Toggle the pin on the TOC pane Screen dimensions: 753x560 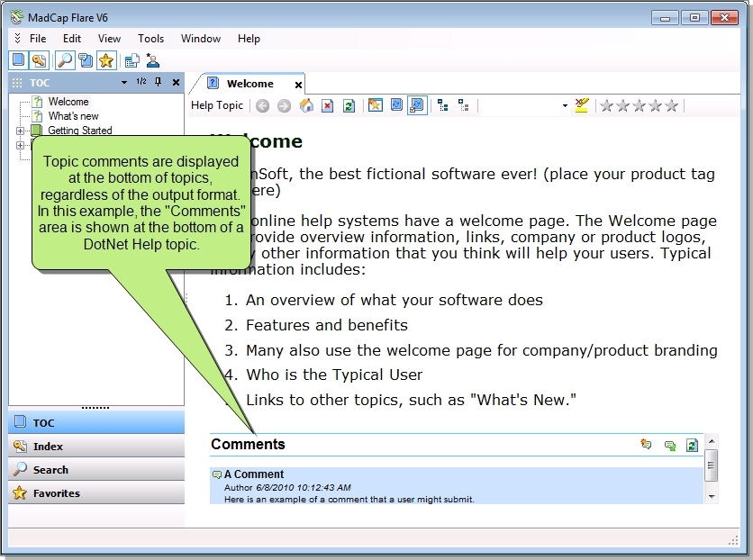[159, 83]
